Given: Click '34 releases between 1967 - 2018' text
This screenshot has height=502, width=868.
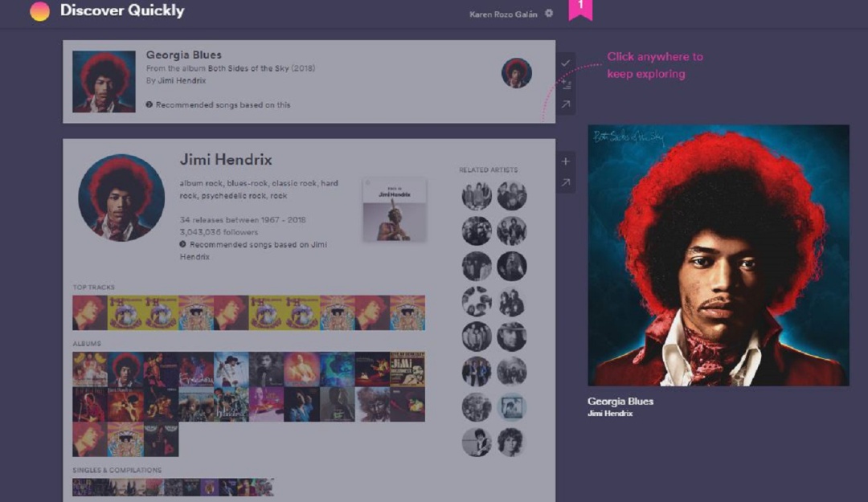Looking at the screenshot, I should pyautogui.click(x=243, y=220).
